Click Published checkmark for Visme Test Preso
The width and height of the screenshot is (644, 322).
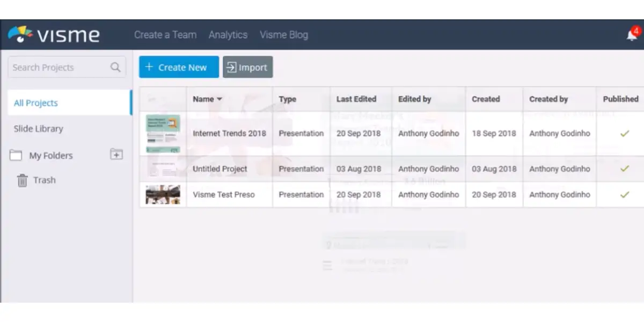[x=624, y=194]
